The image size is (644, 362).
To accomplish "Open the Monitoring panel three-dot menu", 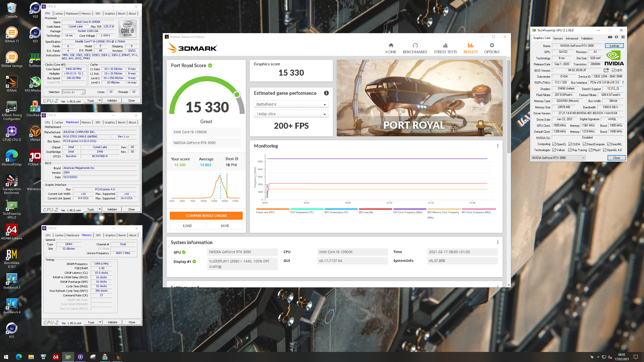I will (498, 146).
